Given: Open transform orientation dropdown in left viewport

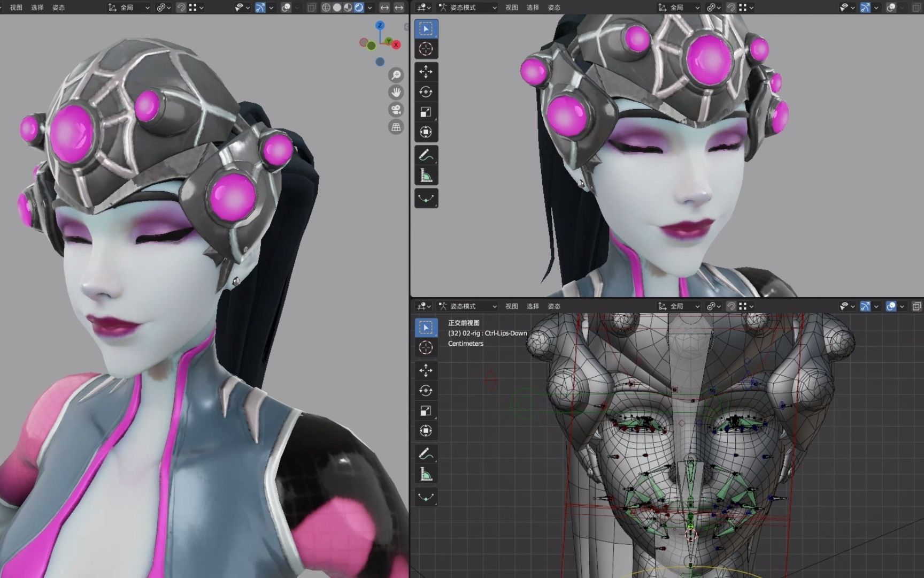Looking at the screenshot, I should coord(128,7).
